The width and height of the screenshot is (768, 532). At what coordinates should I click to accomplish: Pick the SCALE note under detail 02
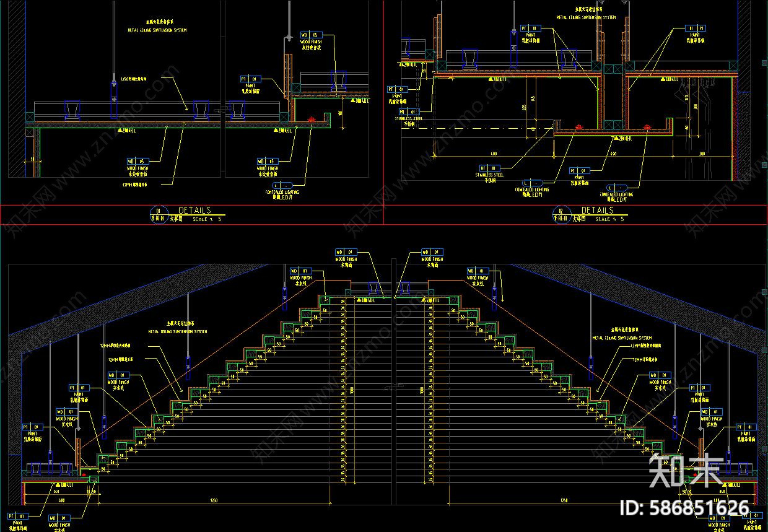tap(609, 219)
